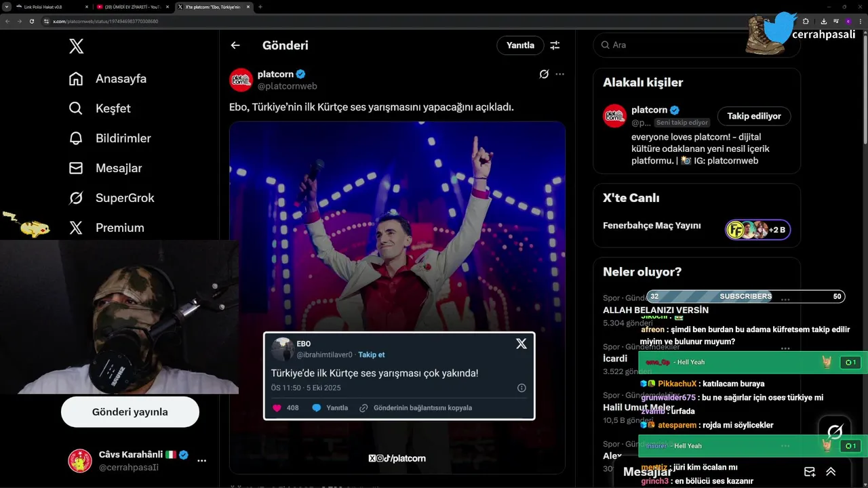Click the X logo in embedded EBO tweet

(521, 344)
